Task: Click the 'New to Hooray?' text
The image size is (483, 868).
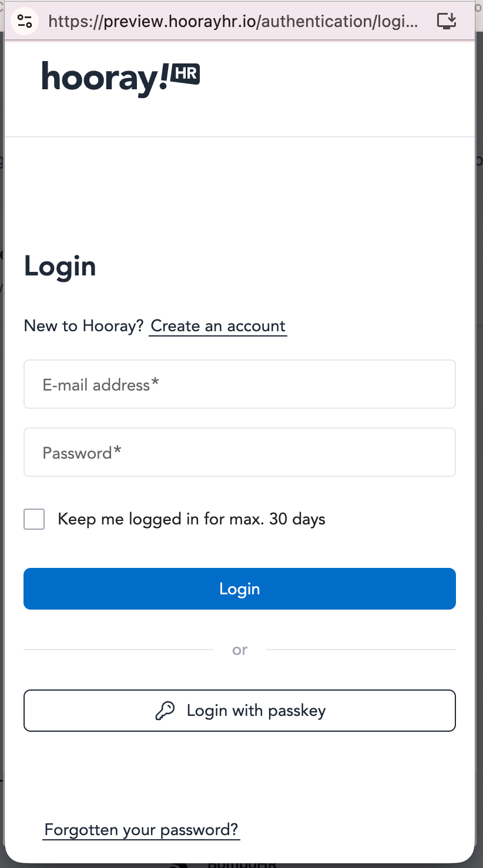Action: click(83, 326)
